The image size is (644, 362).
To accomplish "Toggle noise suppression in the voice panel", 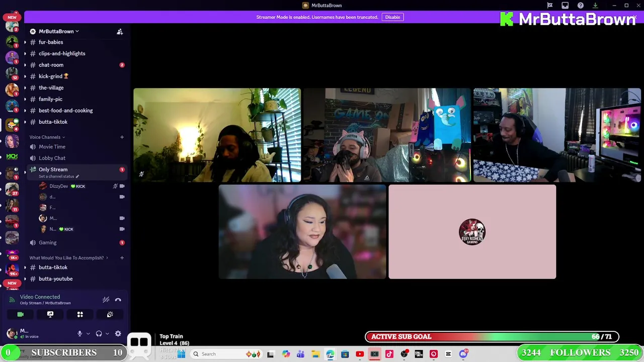I will click(x=106, y=300).
